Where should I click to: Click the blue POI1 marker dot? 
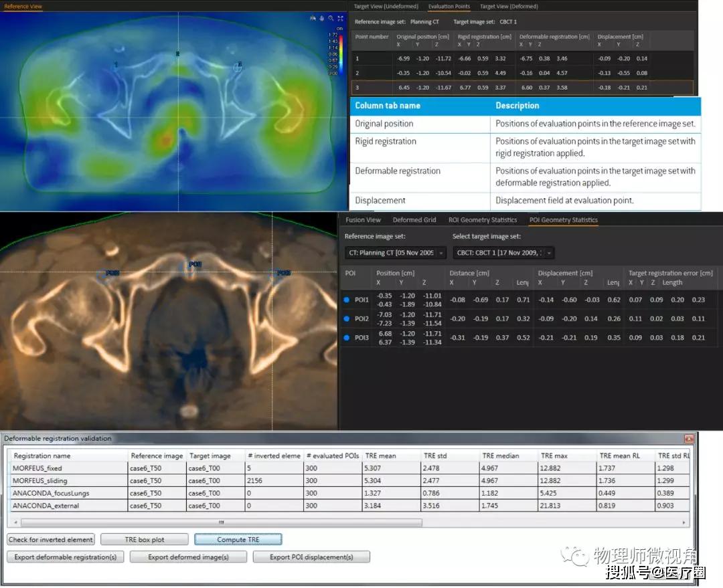point(347,300)
